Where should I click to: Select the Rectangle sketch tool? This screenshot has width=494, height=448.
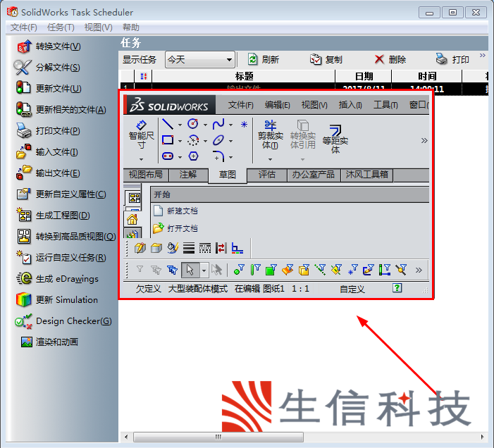click(168, 139)
